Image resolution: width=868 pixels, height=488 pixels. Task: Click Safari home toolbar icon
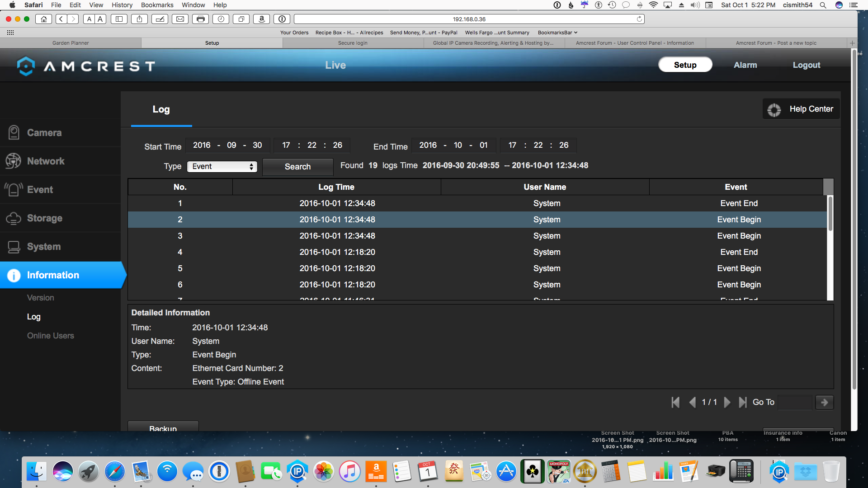44,19
